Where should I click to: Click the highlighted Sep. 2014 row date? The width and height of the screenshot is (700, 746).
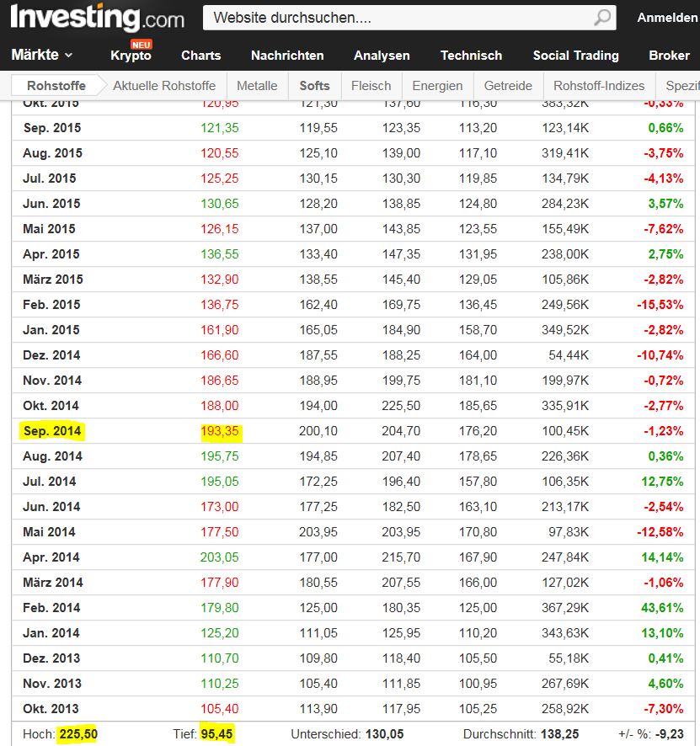click(52, 431)
